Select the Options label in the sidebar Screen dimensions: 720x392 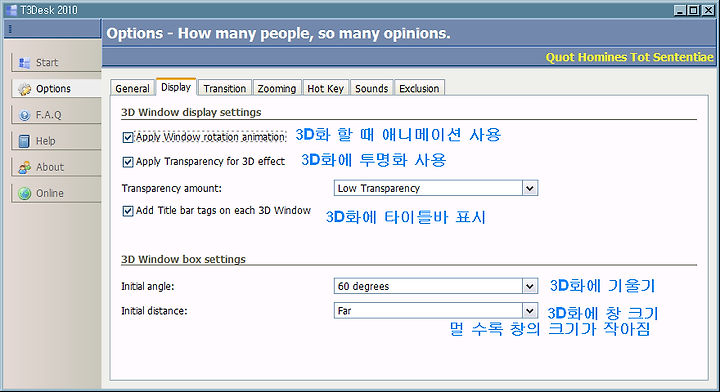coord(53,89)
